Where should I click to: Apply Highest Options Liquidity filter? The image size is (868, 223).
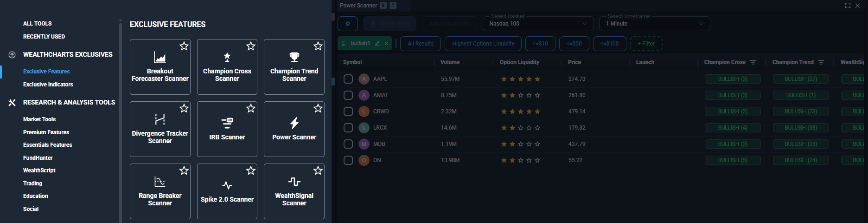[x=483, y=44]
